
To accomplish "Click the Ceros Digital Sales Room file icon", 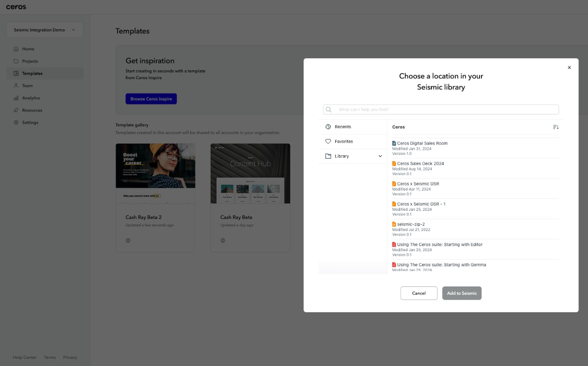I will [394, 143].
